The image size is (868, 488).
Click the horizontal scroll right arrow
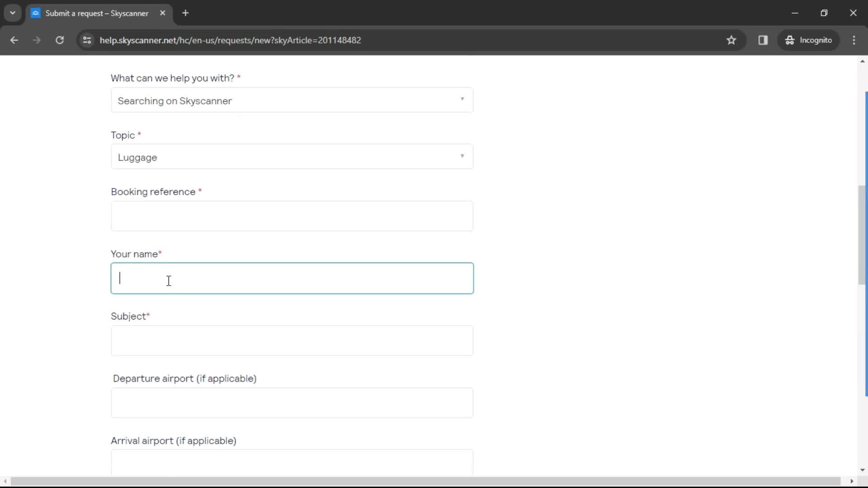(x=852, y=481)
